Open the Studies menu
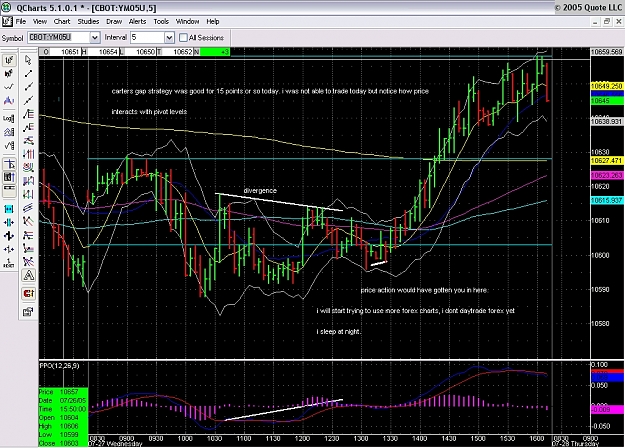Viewport: 625px width, 448px height. click(x=88, y=22)
